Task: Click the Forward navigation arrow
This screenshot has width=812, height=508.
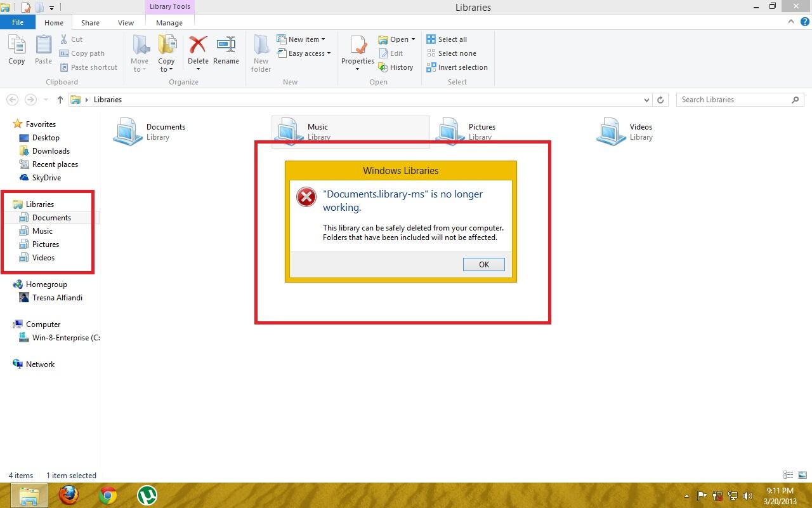Action: (30, 100)
